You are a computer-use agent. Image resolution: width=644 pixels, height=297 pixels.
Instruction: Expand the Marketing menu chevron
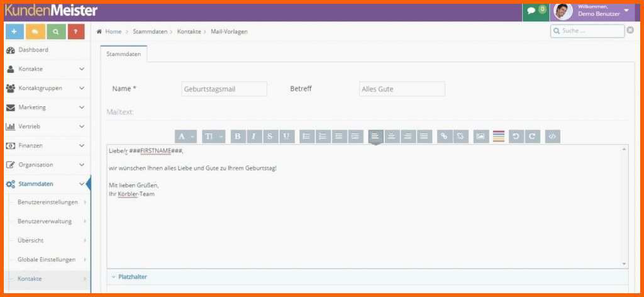(82, 107)
